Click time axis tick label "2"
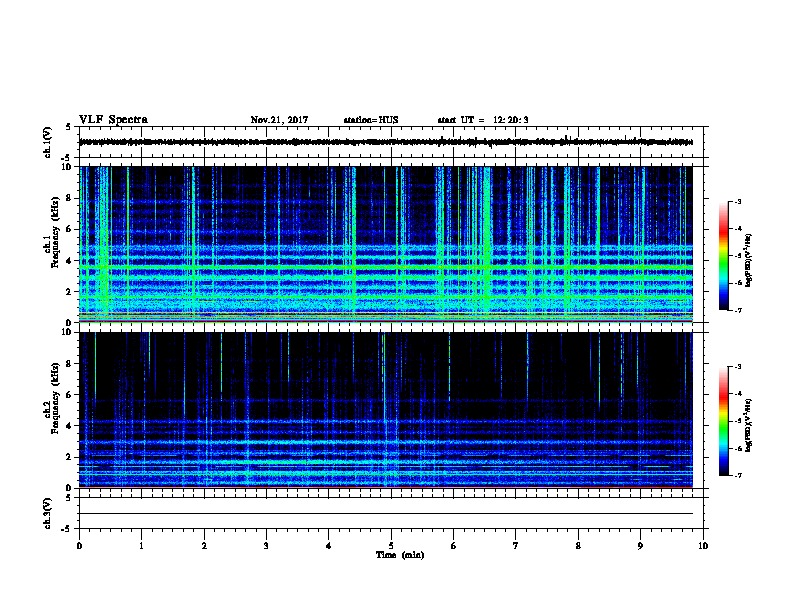Viewport: 792px width, 612px height. (204, 546)
